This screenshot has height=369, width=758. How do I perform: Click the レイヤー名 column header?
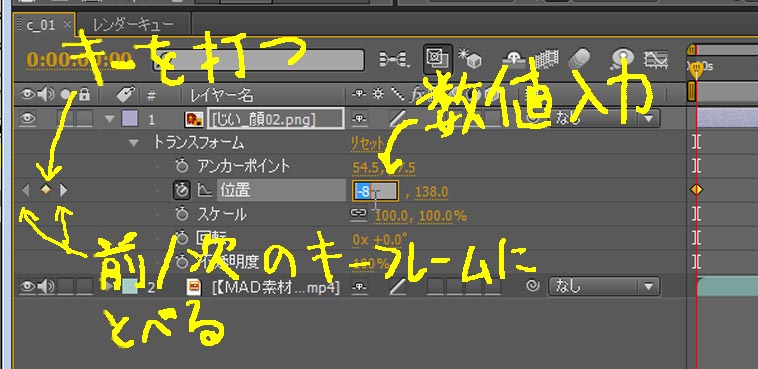tap(221, 95)
